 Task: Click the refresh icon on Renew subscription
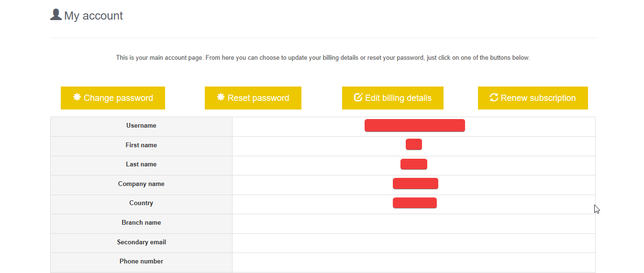pyautogui.click(x=494, y=97)
